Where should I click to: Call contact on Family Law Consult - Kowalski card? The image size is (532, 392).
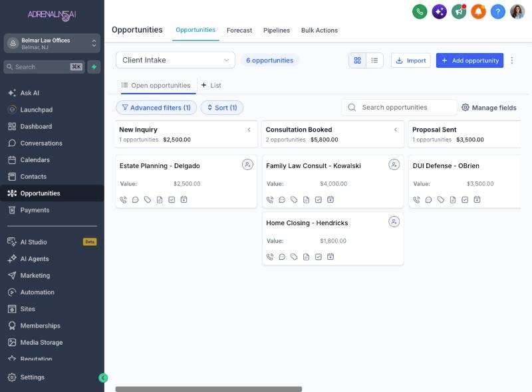pos(270,200)
